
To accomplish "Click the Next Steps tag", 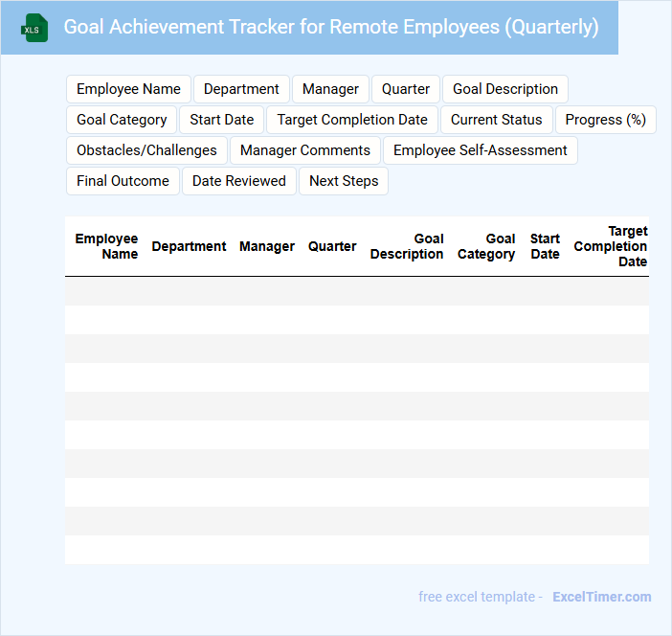I will coord(344,181).
